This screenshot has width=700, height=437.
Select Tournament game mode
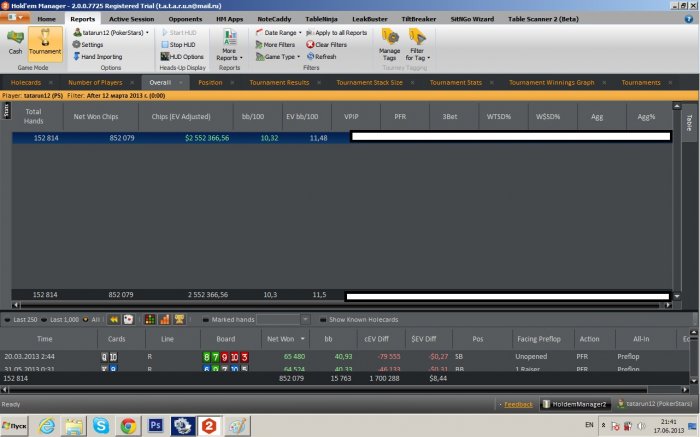click(x=45, y=43)
